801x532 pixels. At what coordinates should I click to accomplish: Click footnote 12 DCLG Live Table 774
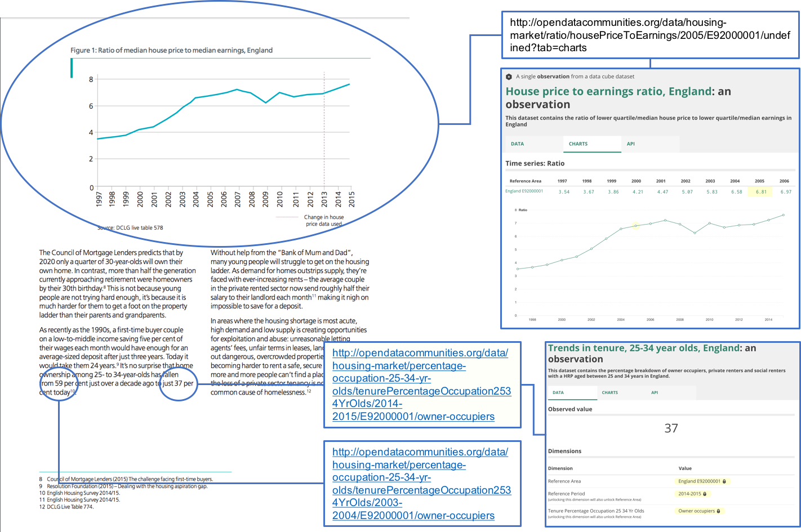click(x=66, y=507)
